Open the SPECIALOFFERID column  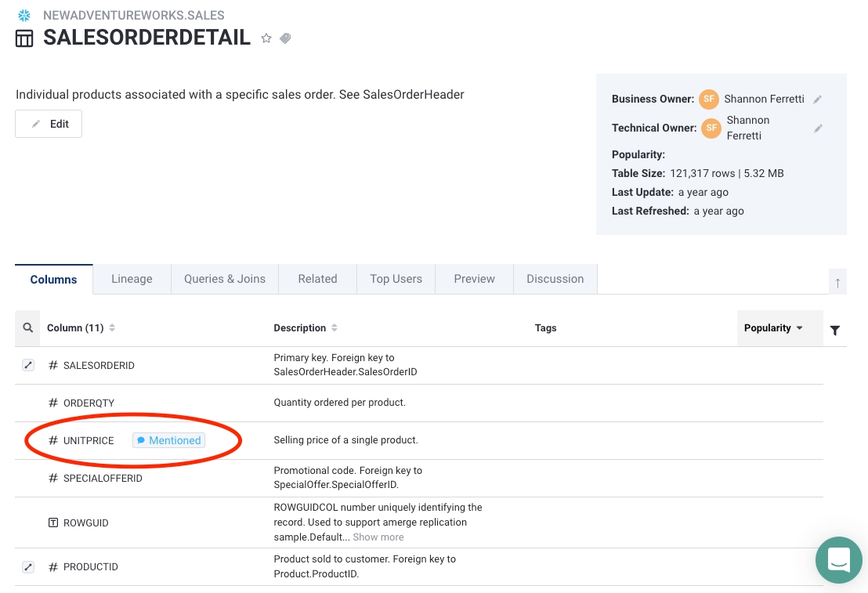(103, 478)
